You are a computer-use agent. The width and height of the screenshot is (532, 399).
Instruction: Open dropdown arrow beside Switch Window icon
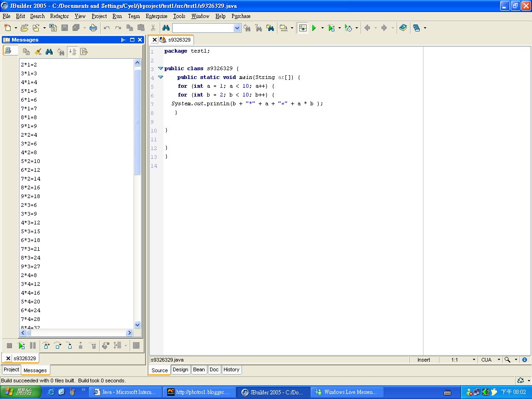pyautogui.click(x=425, y=28)
